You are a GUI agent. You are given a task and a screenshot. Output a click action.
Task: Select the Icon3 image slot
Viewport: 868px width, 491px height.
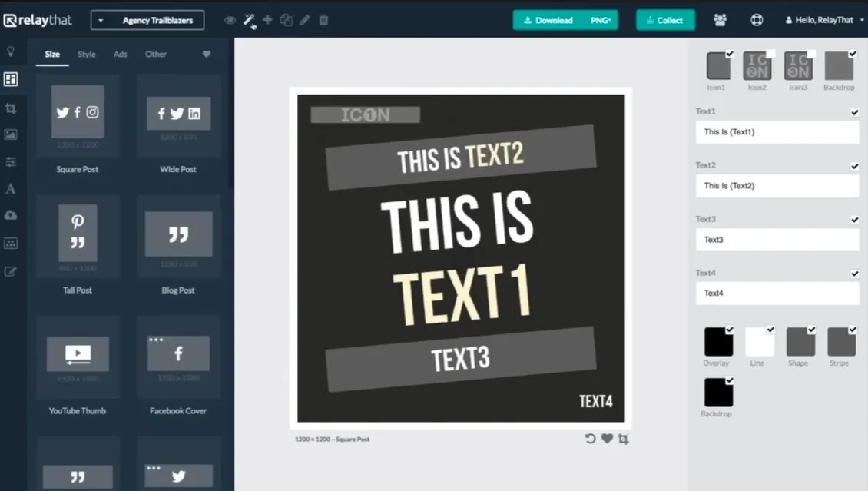click(797, 66)
